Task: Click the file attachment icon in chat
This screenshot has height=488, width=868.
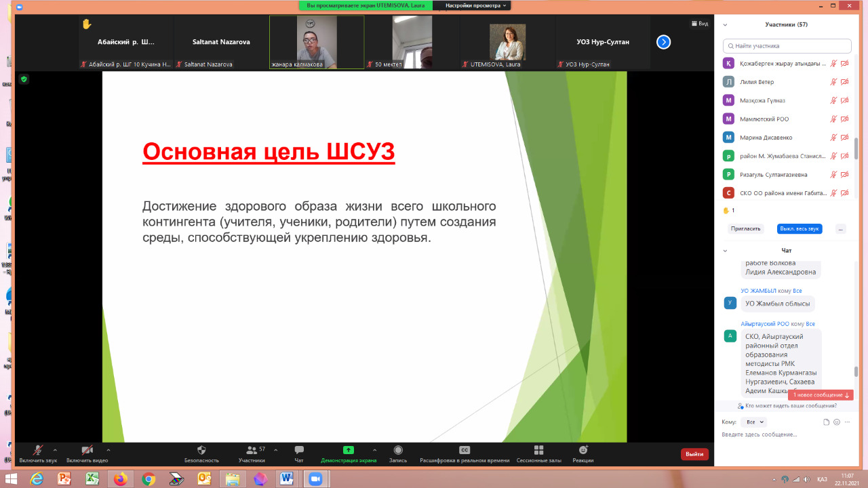Action: click(x=826, y=422)
